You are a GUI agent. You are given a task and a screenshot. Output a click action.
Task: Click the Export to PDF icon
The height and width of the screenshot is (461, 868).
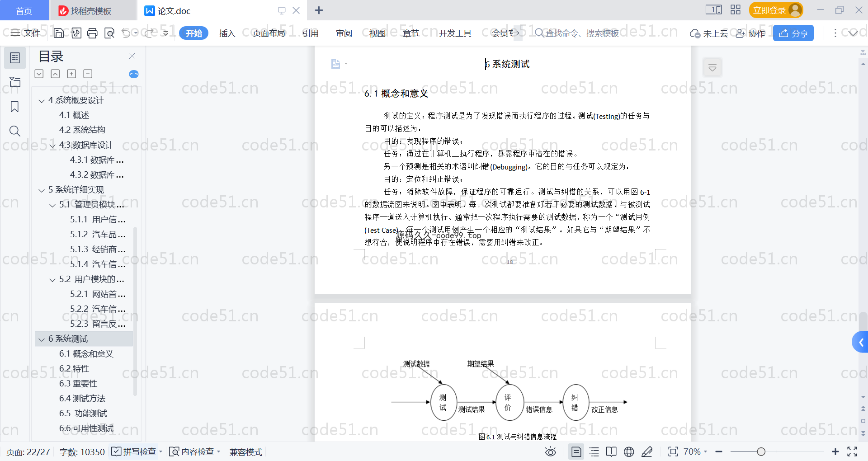pyautogui.click(x=76, y=33)
